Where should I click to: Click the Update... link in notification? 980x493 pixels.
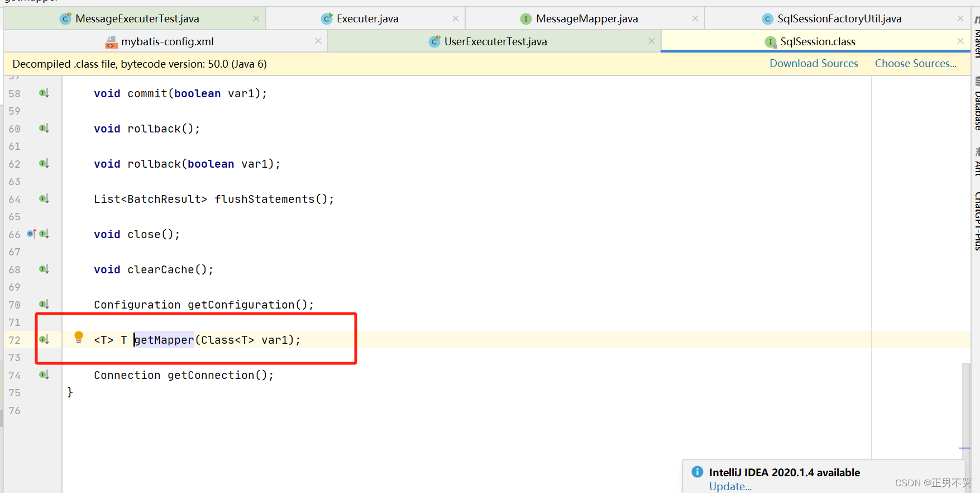click(x=730, y=486)
